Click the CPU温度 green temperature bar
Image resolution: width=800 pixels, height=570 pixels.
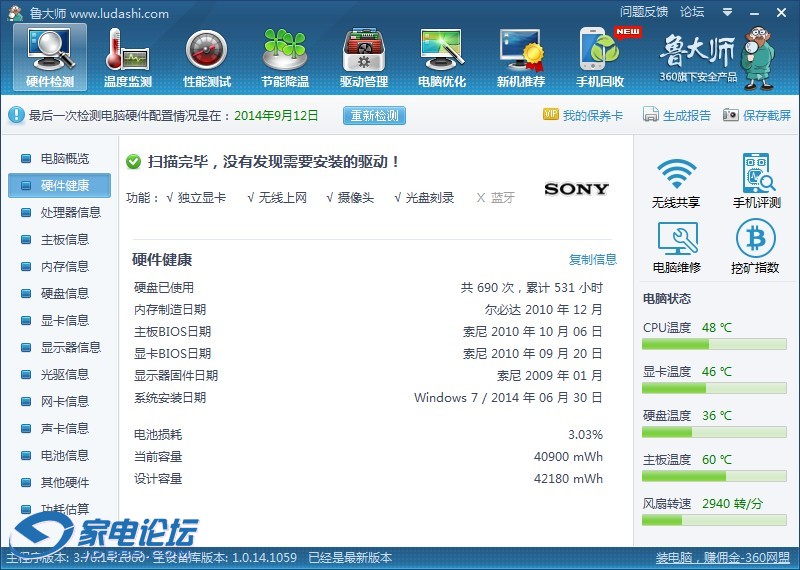pos(714,344)
